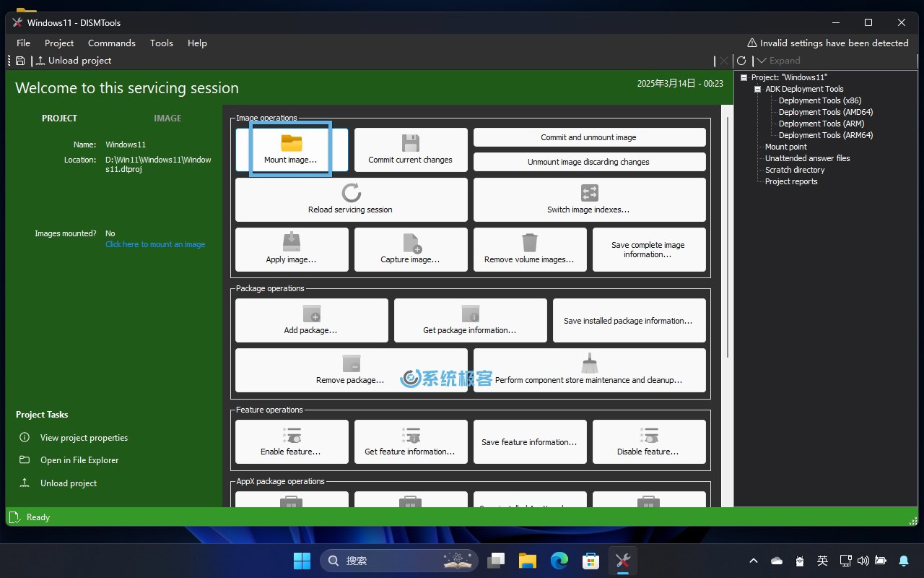Select Project reports tree item
Viewport: 924px width, 578px height.
tap(791, 181)
